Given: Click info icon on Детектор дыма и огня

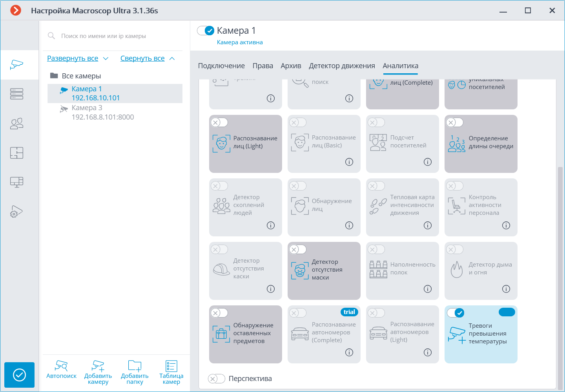Looking at the screenshot, I should 506,289.
